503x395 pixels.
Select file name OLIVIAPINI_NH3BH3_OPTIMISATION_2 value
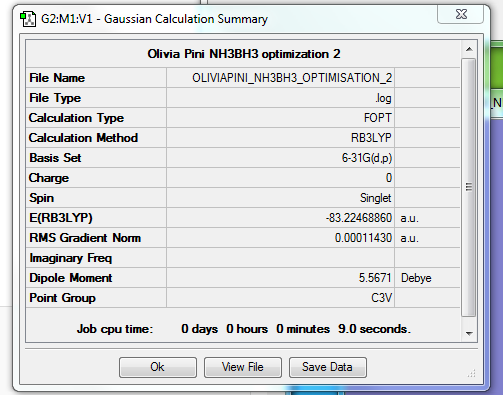[292, 78]
